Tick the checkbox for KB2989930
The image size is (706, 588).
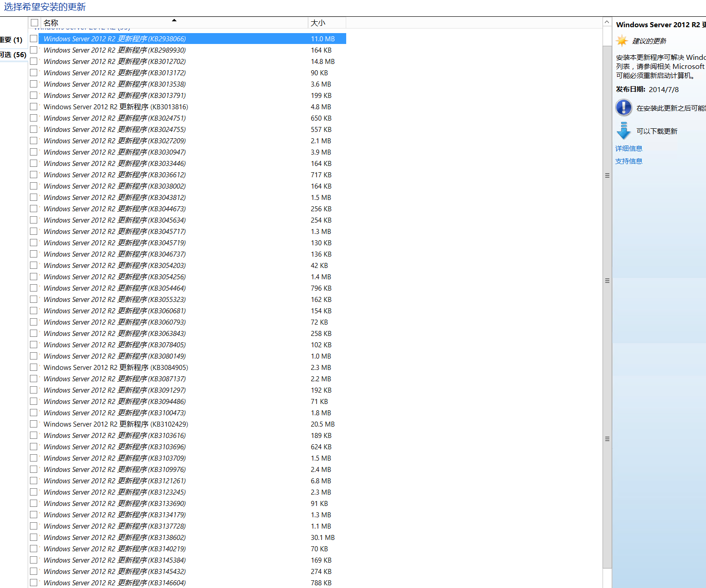pyautogui.click(x=34, y=50)
